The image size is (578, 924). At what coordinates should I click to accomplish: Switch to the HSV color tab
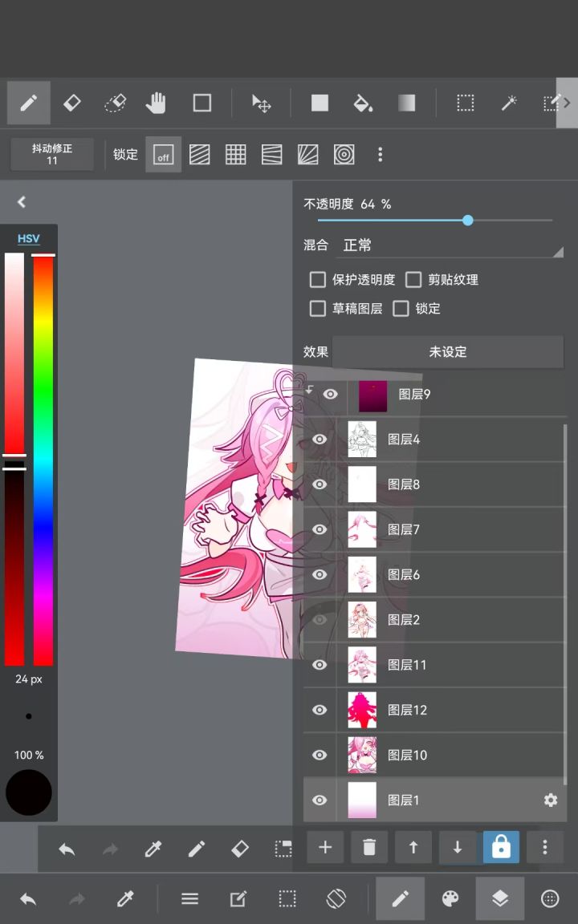tap(28, 239)
